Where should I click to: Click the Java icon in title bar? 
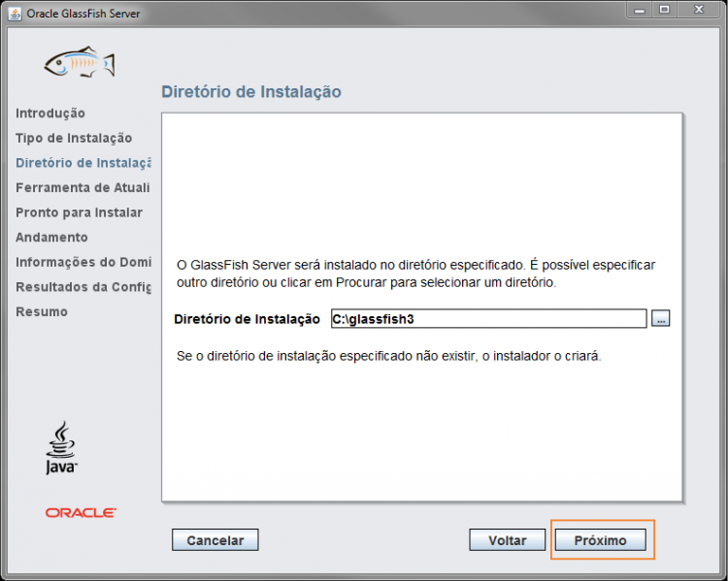coord(15,14)
